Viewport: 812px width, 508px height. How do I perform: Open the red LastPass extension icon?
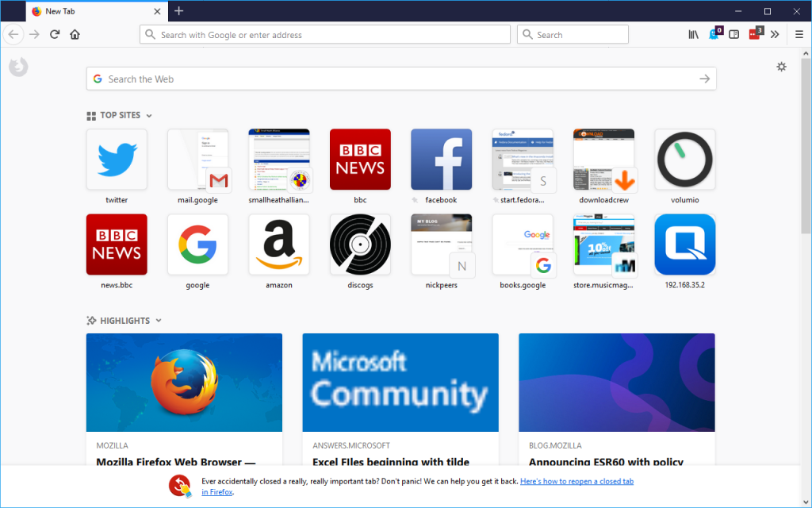(755, 34)
